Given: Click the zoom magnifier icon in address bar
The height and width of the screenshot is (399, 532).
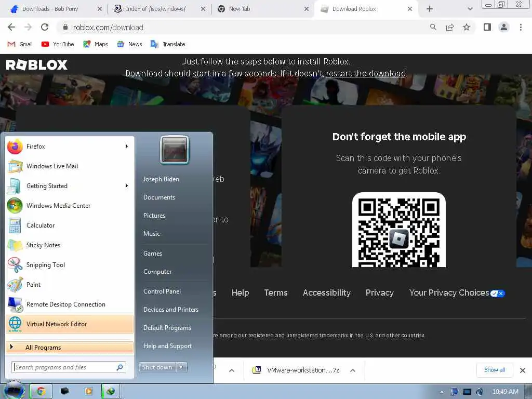Looking at the screenshot, I should (433, 27).
